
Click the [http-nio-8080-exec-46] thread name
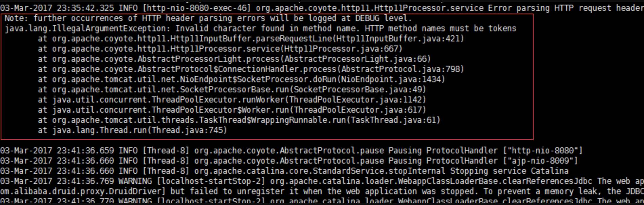click(x=196, y=8)
